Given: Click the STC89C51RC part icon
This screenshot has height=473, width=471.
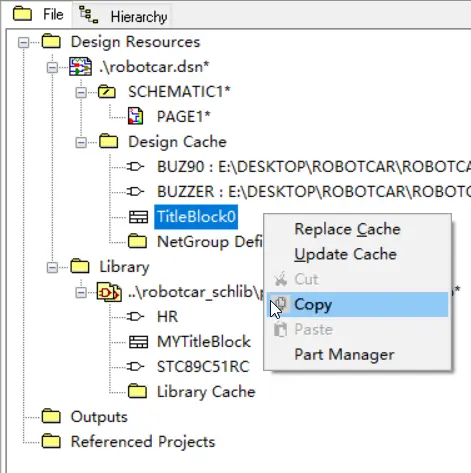Looking at the screenshot, I should pyautogui.click(x=136, y=367).
